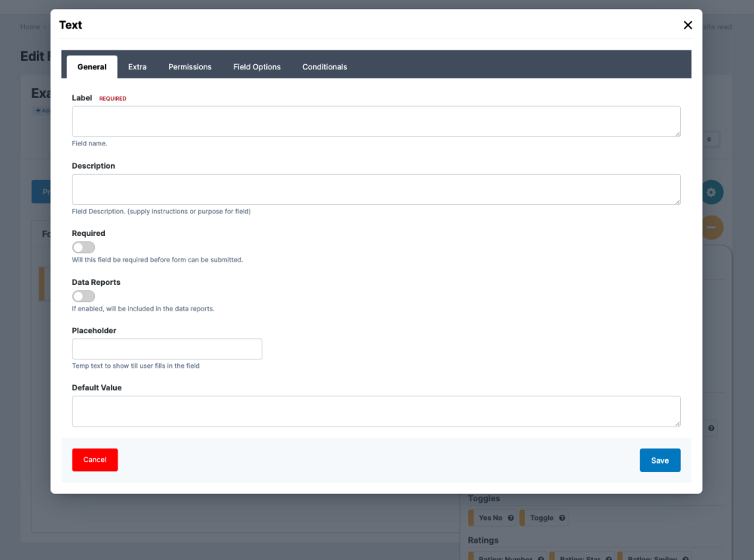Screen dimensions: 754x560
Task: Switch to the General tab
Action: [x=92, y=67]
